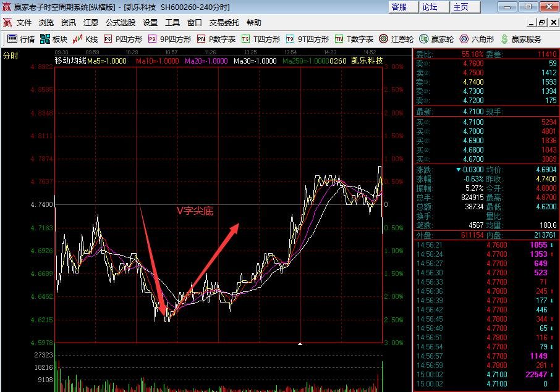Select the 14:56:21 trade tick row
Screen dimensions: 560x392
tap(485, 245)
